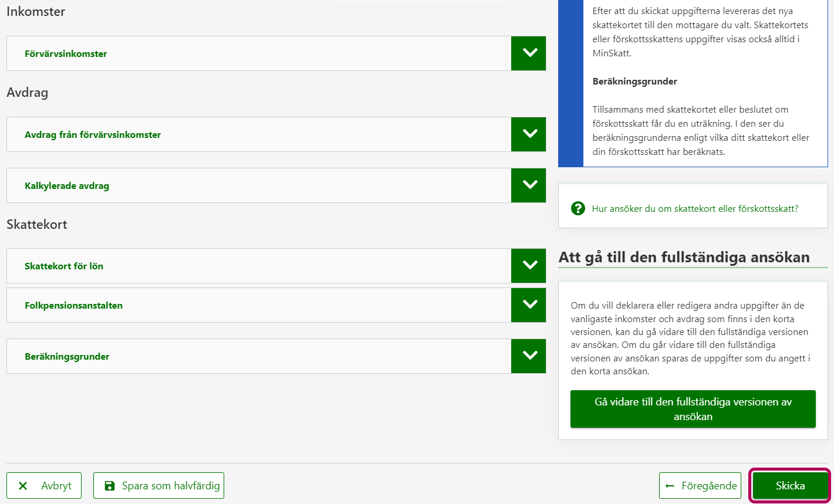Expand Avdrag från förvärvsinkomster chevron
The image size is (834, 504).
529,134
